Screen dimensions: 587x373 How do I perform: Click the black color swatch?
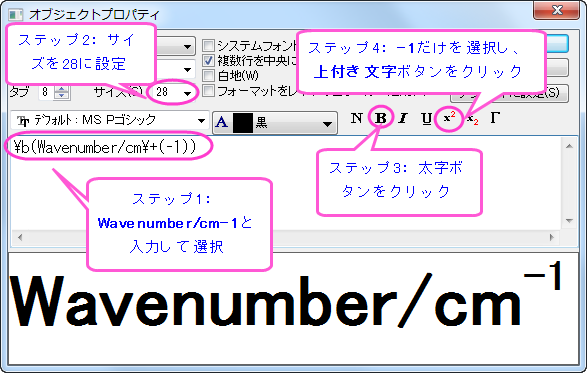pyautogui.click(x=243, y=123)
